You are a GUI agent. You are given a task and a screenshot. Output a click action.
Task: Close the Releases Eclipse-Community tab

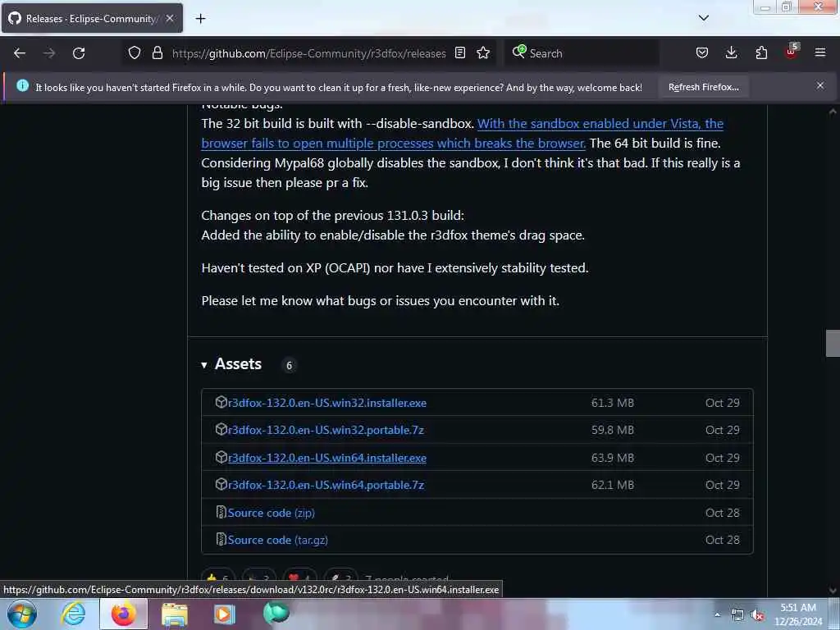click(170, 18)
